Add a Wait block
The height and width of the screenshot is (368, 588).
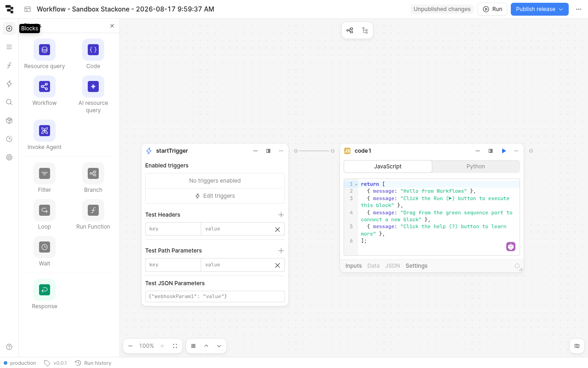tap(45, 251)
